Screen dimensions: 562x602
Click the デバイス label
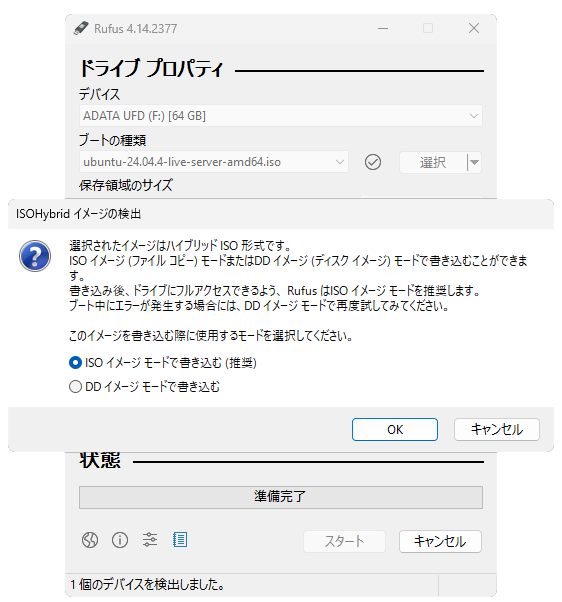(x=99, y=94)
